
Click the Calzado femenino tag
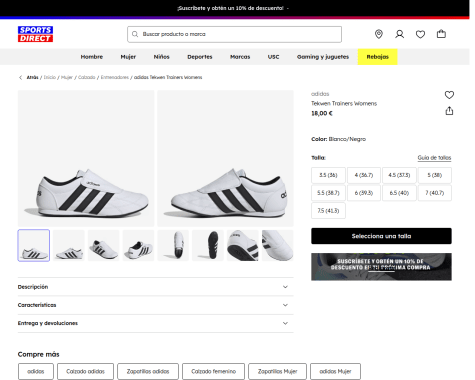click(213, 371)
